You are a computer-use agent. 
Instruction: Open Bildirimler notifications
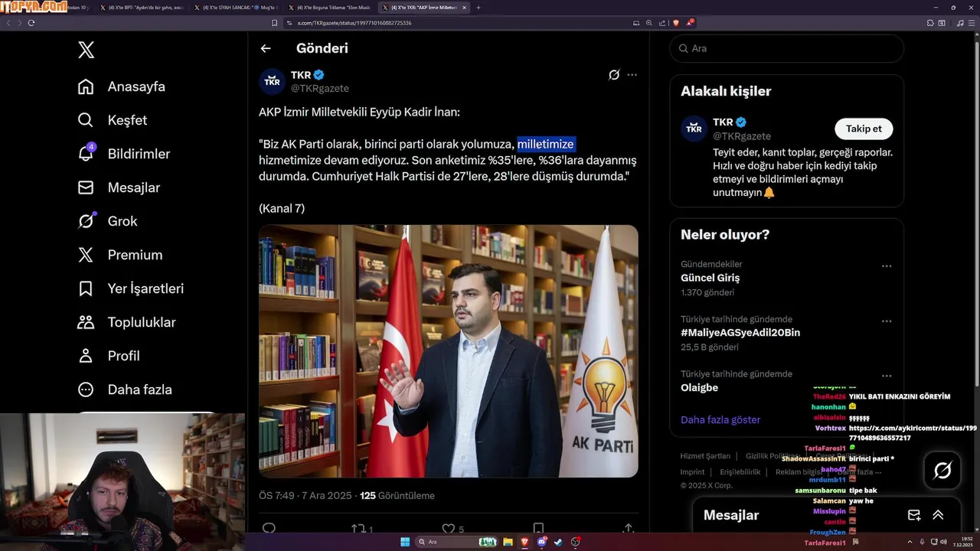[x=124, y=154]
